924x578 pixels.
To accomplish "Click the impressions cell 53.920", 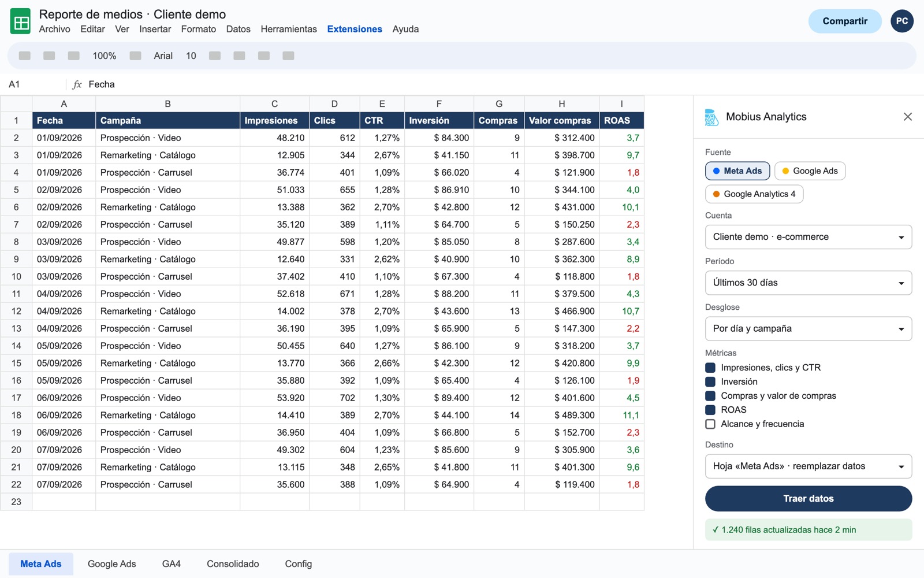I will [275, 398].
